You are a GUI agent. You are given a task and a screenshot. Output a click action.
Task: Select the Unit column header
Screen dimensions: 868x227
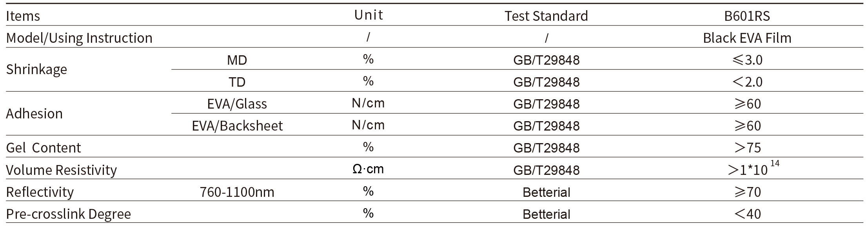(369, 15)
